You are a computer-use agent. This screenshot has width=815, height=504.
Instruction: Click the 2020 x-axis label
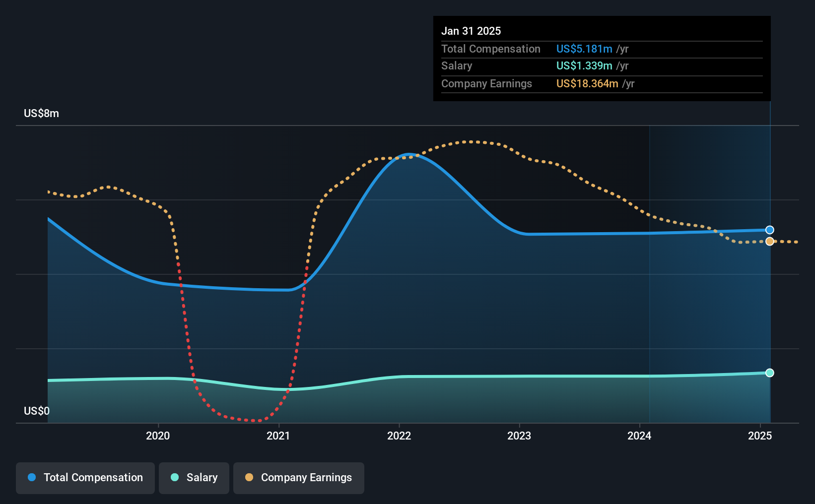[x=158, y=436]
